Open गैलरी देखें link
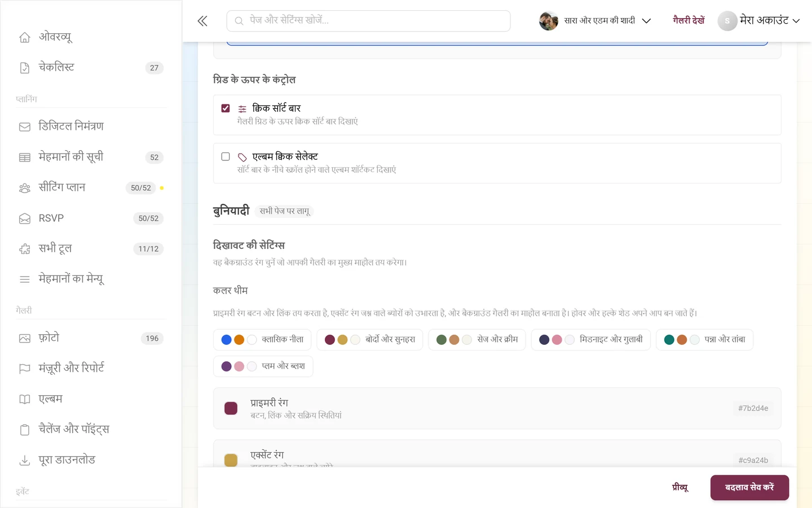812x508 pixels. click(689, 20)
